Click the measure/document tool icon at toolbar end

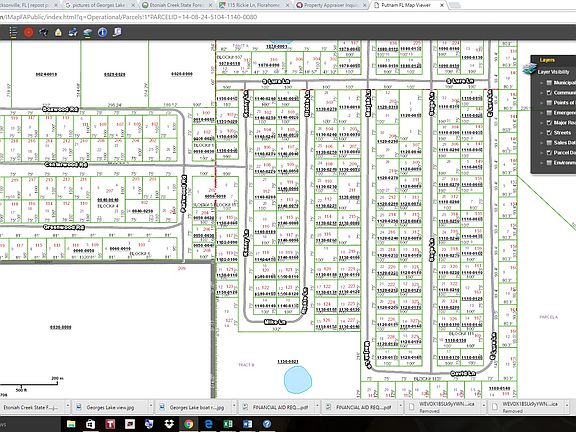(x=117, y=32)
